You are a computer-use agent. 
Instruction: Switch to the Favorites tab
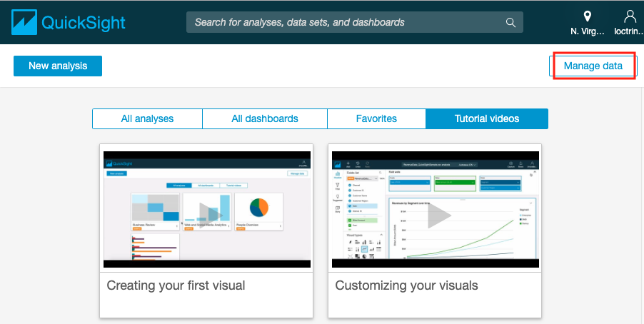tap(376, 118)
